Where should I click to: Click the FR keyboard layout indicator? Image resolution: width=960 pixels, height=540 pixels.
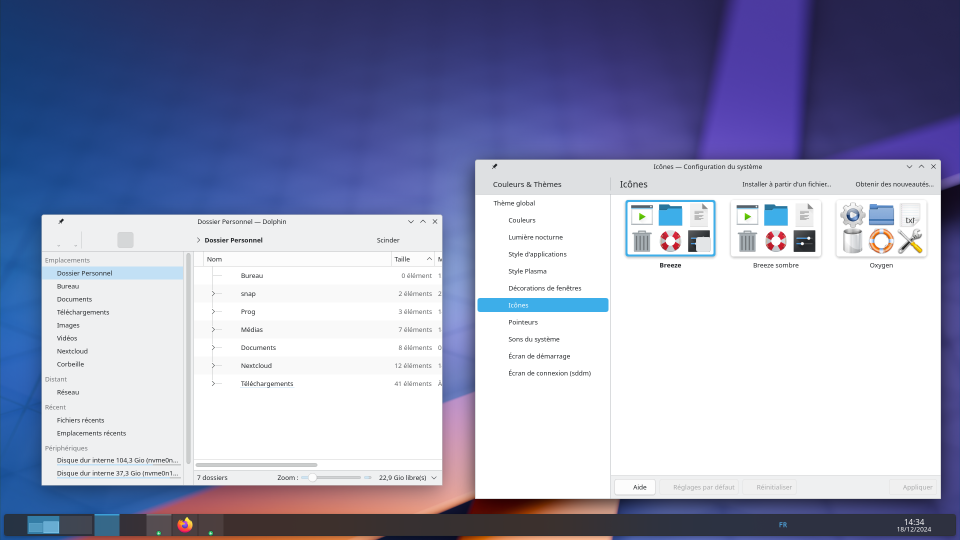point(783,524)
